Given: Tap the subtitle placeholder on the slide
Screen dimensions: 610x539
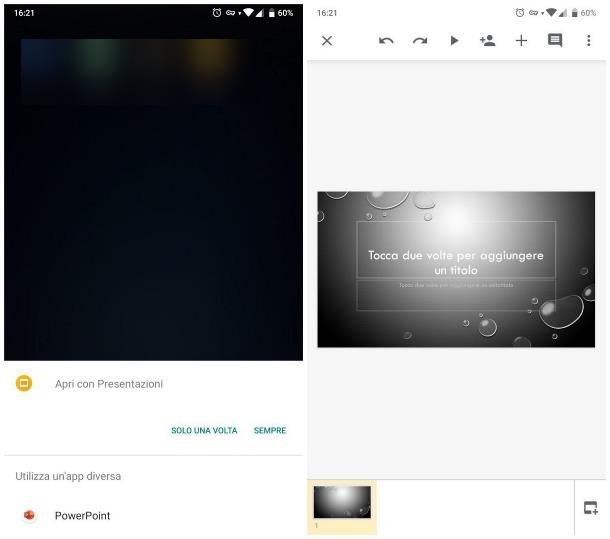Looking at the screenshot, I should [456, 295].
